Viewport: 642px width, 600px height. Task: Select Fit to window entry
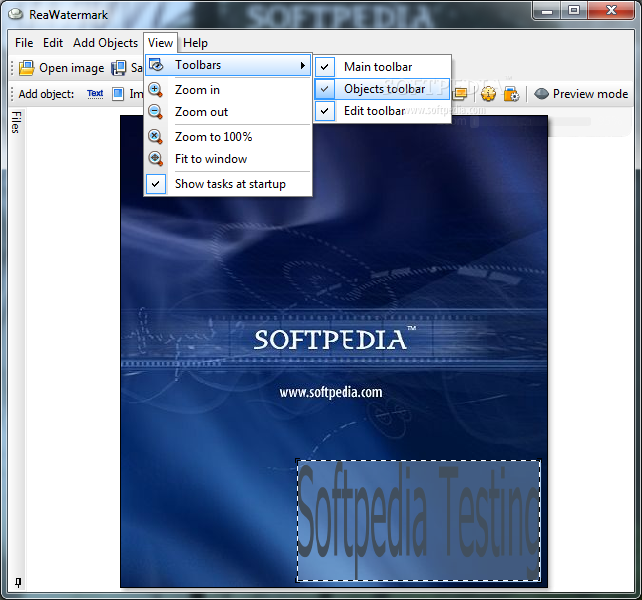(228, 158)
